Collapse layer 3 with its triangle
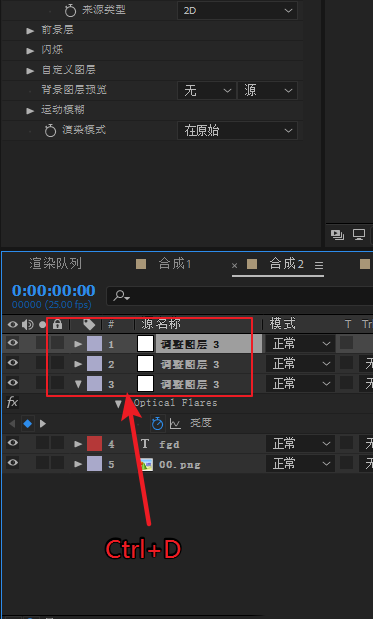The height and width of the screenshot is (619, 373). [x=78, y=383]
